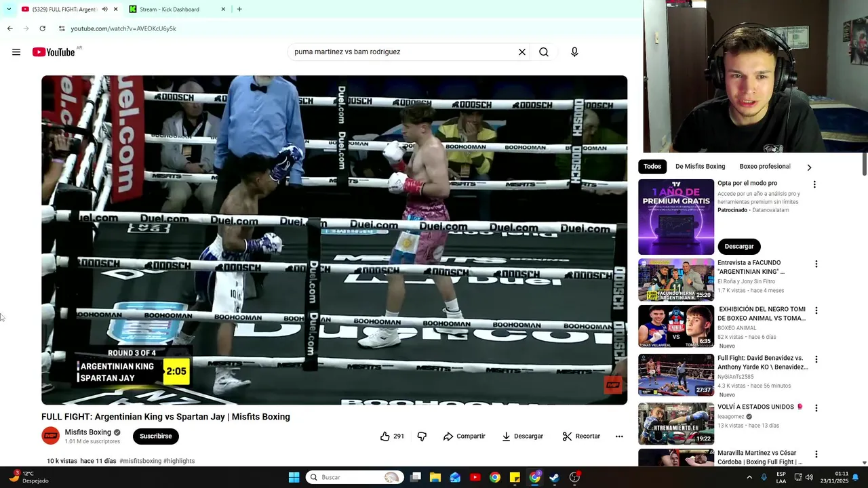This screenshot has width=868, height=488.
Task: Open the Full Fight David Benavidez thumbnail
Action: point(676,375)
